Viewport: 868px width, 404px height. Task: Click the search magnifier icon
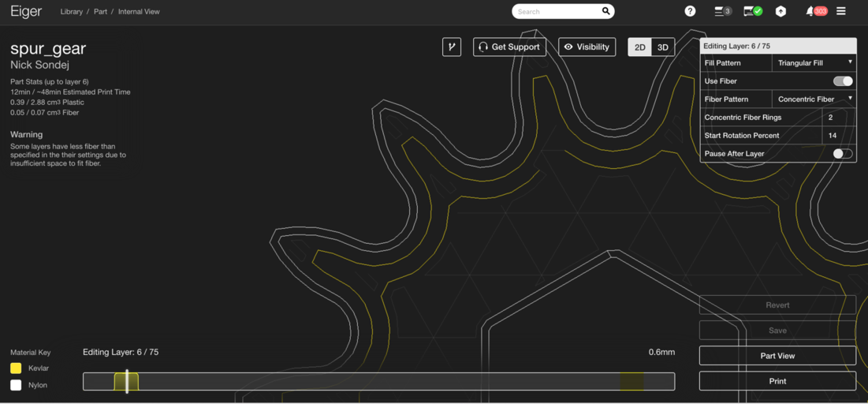pyautogui.click(x=605, y=11)
